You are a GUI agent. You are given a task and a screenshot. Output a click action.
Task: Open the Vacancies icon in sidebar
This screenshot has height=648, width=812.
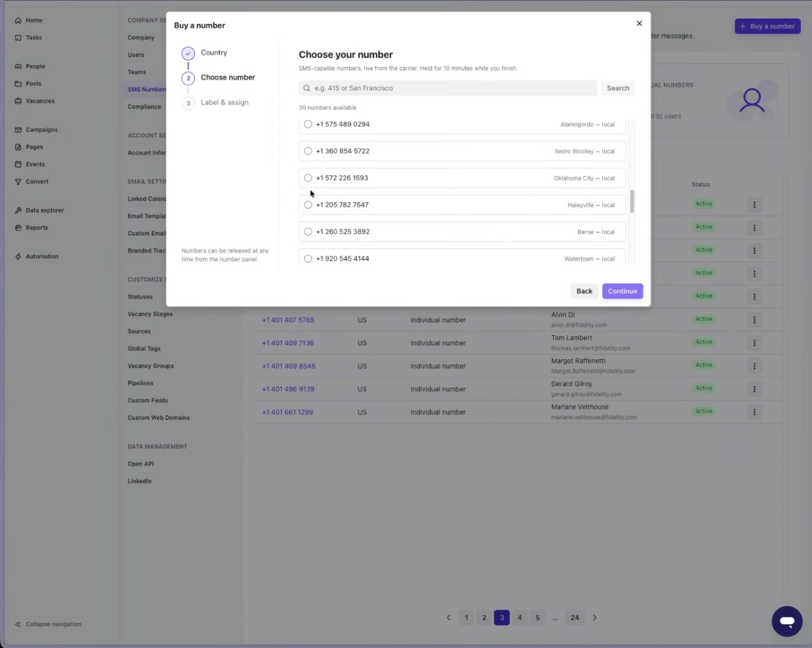18,101
